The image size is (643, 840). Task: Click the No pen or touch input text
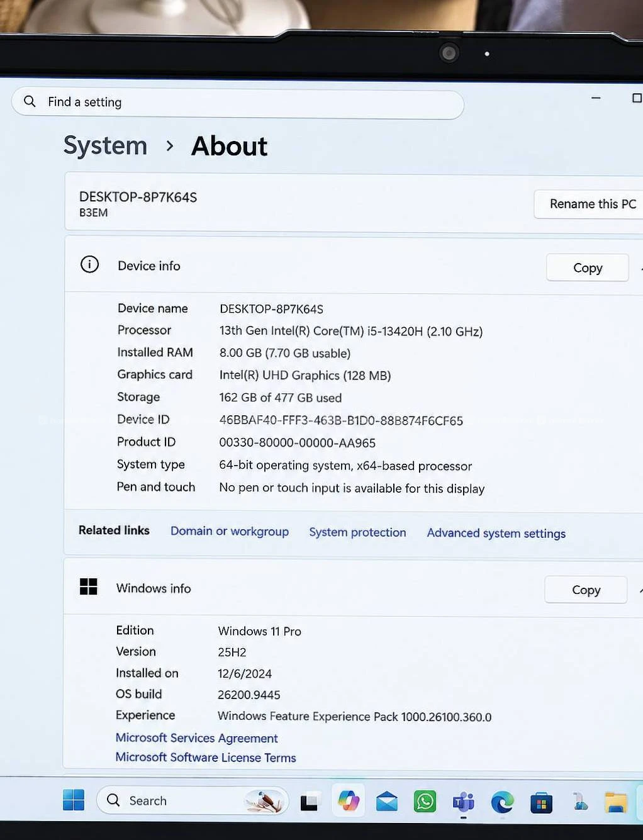click(352, 488)
